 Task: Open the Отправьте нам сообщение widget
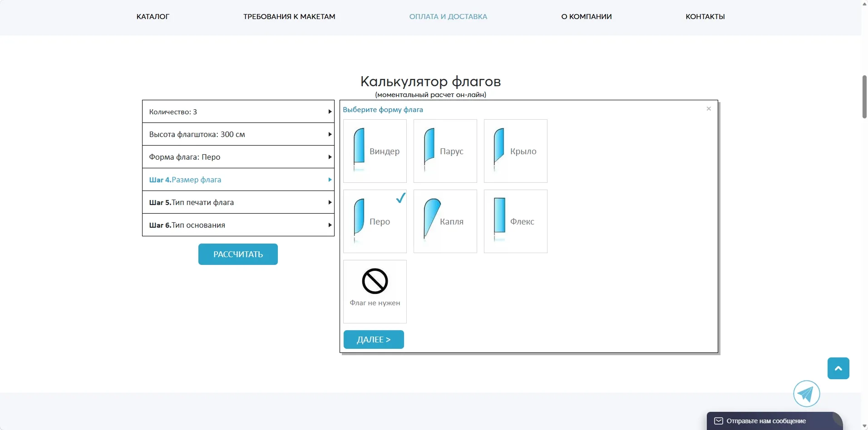[x=774, y=421]
